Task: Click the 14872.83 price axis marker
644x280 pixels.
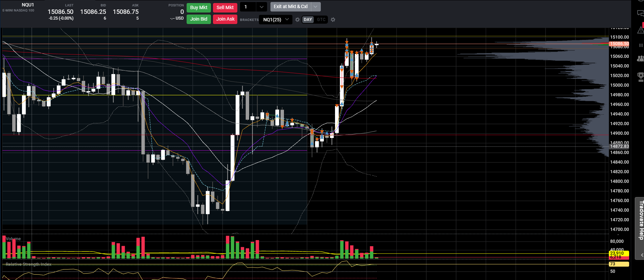Action: point(619,146)
